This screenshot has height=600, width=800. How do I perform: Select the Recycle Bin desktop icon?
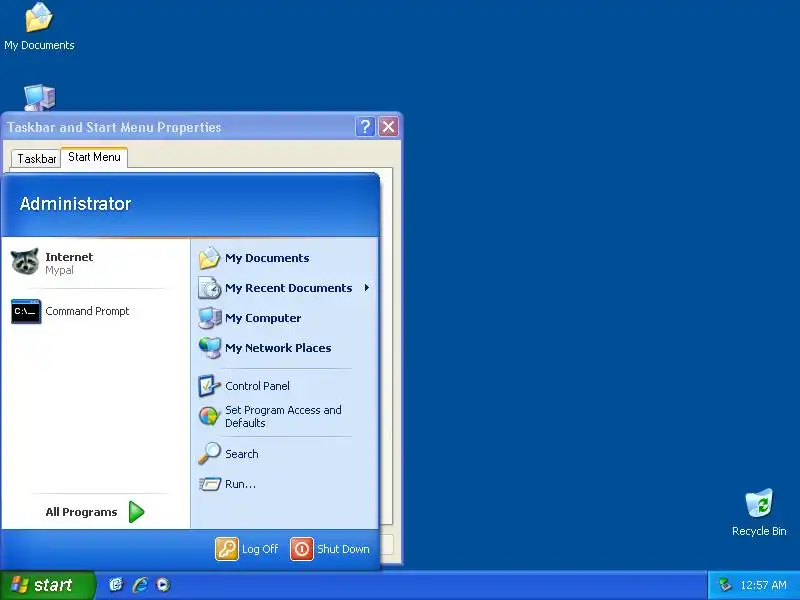point(759,513)
